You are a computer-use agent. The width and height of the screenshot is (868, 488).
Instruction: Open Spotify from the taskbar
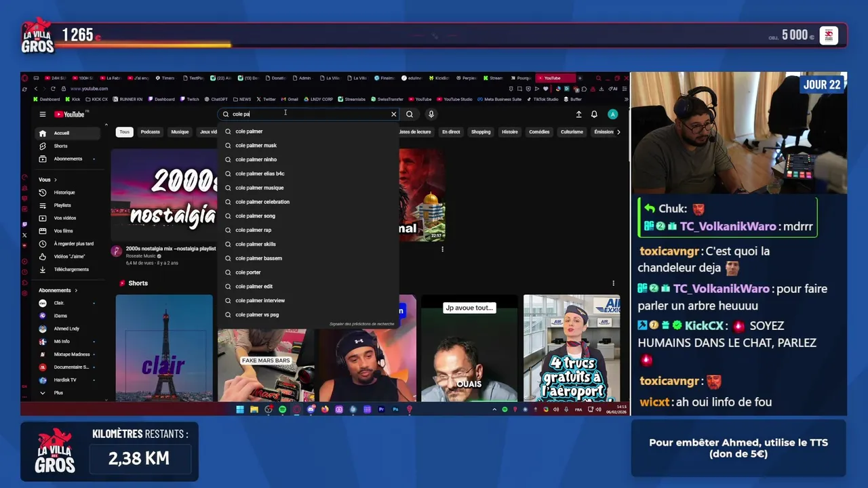282,409
